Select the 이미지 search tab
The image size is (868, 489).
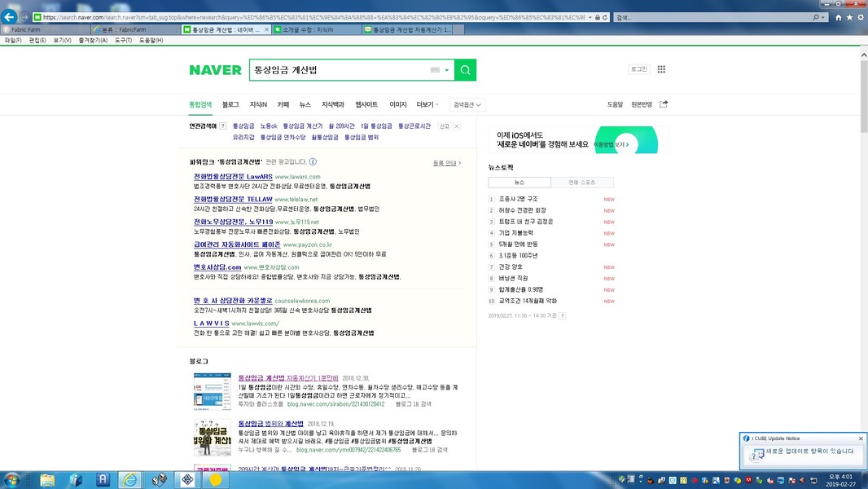coord(397,104)
